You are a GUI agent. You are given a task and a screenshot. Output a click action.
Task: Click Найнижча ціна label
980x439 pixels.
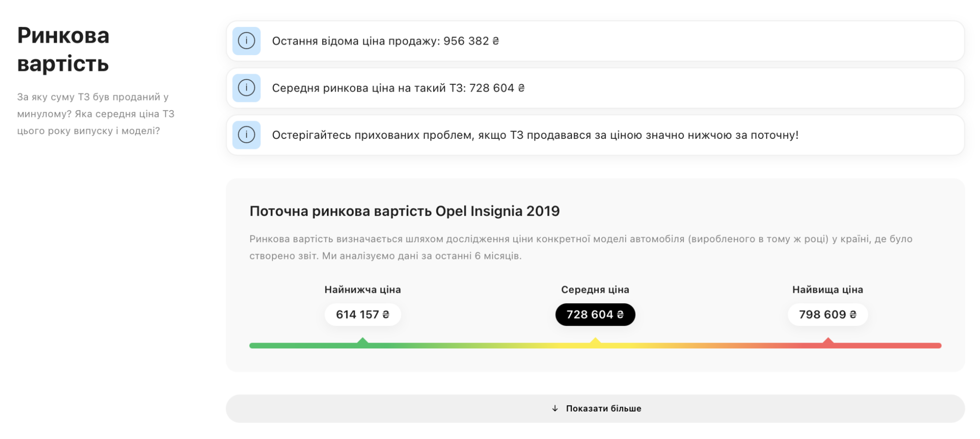click(x=363, y=290)
